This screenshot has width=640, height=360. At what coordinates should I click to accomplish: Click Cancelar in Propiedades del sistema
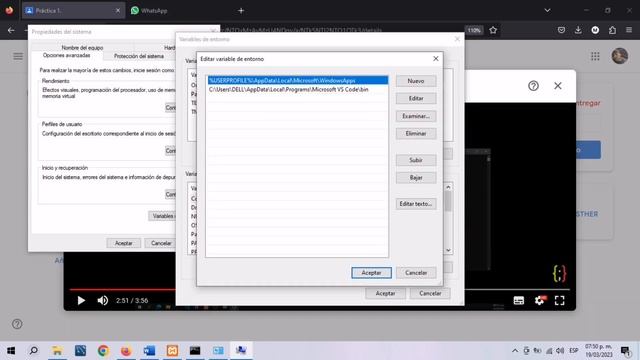pyautogui.click(x=161, y=243)
